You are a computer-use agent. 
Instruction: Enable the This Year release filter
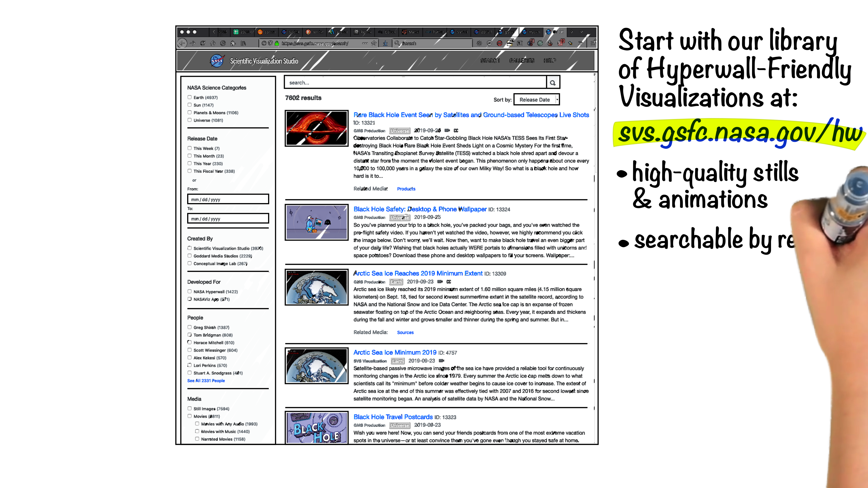tap(190, 163)
